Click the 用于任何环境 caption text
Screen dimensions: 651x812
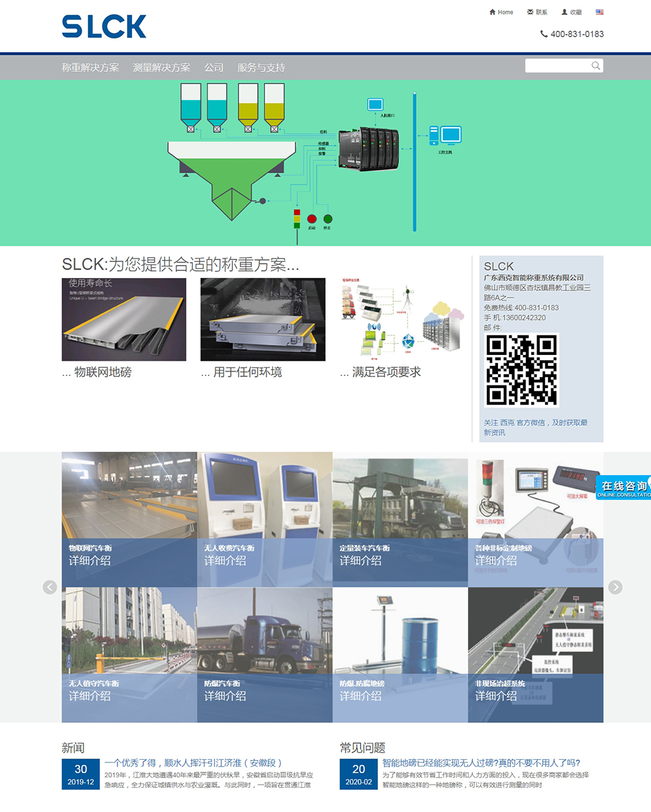[242, 372]
